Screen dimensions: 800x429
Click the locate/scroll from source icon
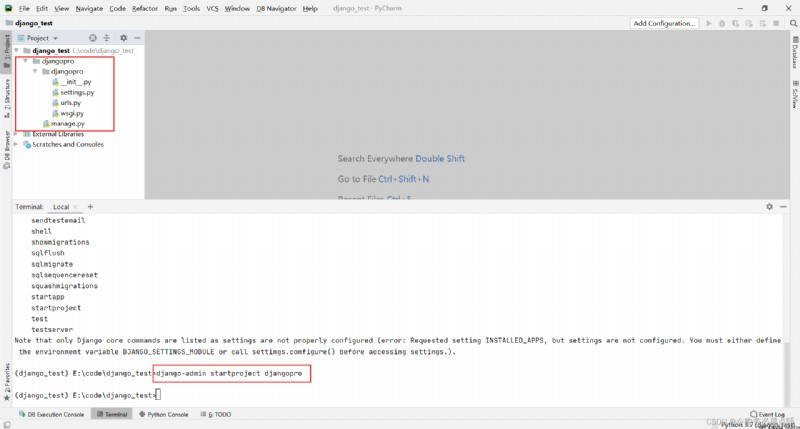(92, 38)
